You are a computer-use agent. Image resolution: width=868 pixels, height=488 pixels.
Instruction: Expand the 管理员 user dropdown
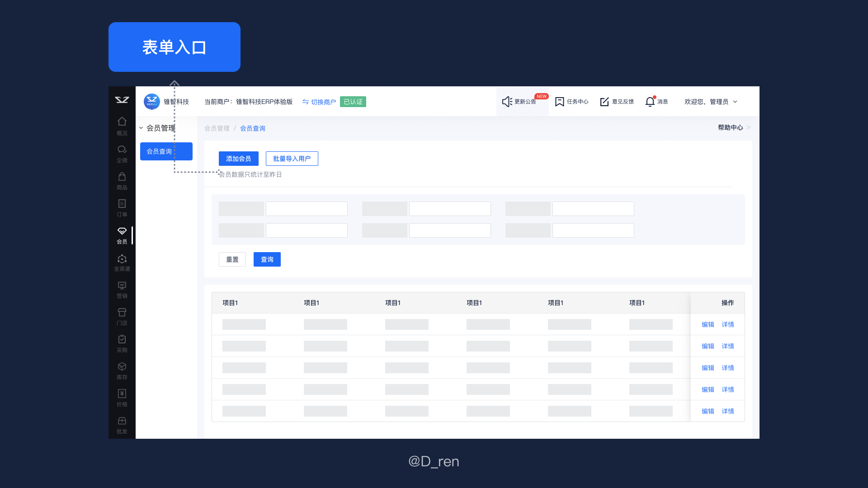click(x=735, y=102)
